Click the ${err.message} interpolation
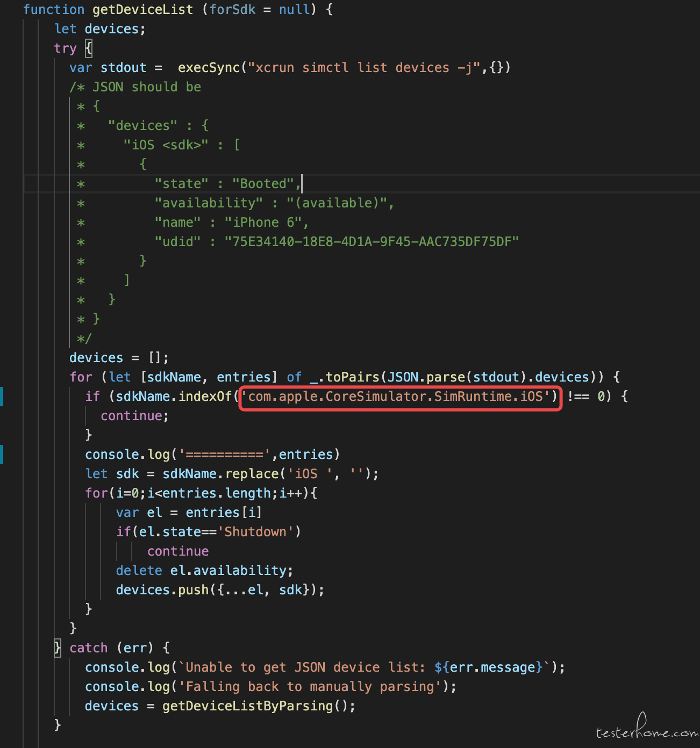The height and width of the screenshot is (748, 700). click(x=488, y=667)
